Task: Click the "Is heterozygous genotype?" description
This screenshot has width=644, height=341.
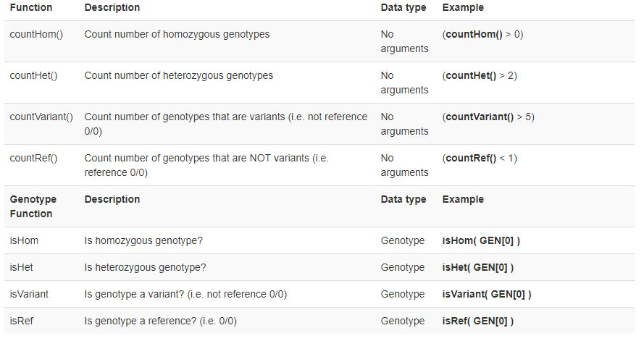Action: (x=145, y=268)
